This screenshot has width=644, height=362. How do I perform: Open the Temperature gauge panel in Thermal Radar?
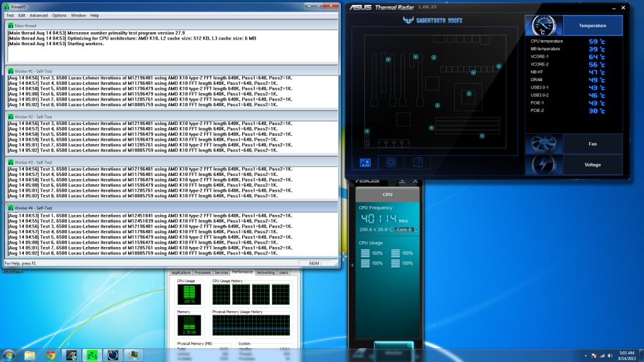[x=543, y=26]
